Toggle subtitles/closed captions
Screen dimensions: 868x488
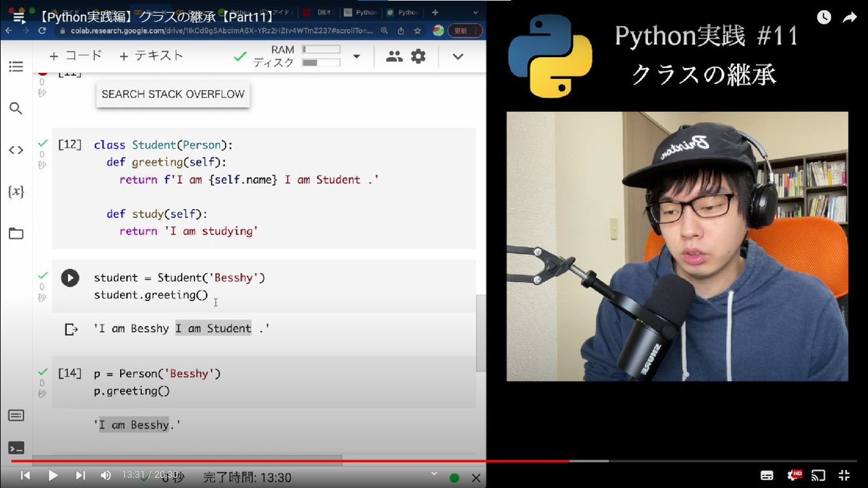coord(767,476)
